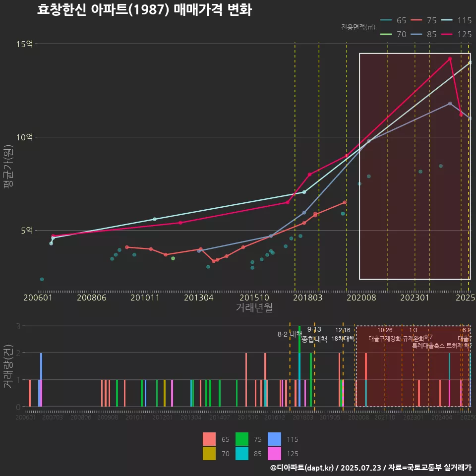The image size is (476, 476).
Task: Click the 1·3 규제완화 annotation label
Action: (413, 334)
